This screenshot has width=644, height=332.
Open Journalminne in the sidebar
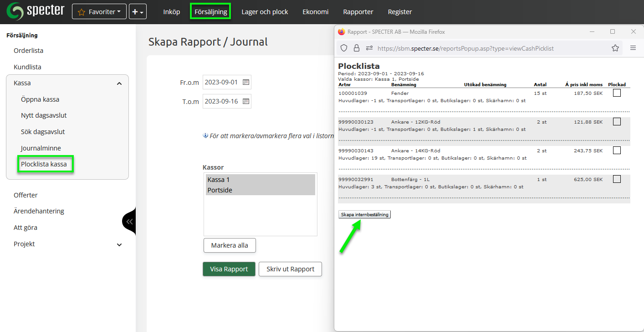coord(41,148)
